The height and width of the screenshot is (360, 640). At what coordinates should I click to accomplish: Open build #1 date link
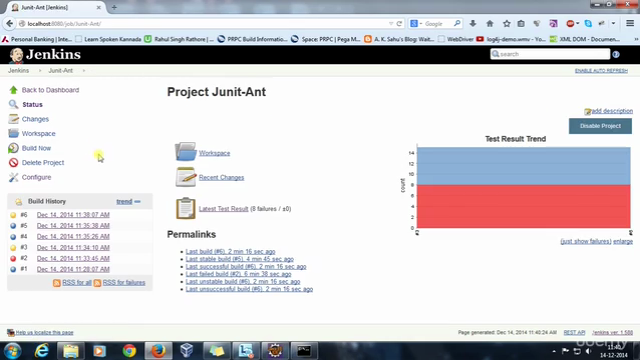tap(73, 269)
